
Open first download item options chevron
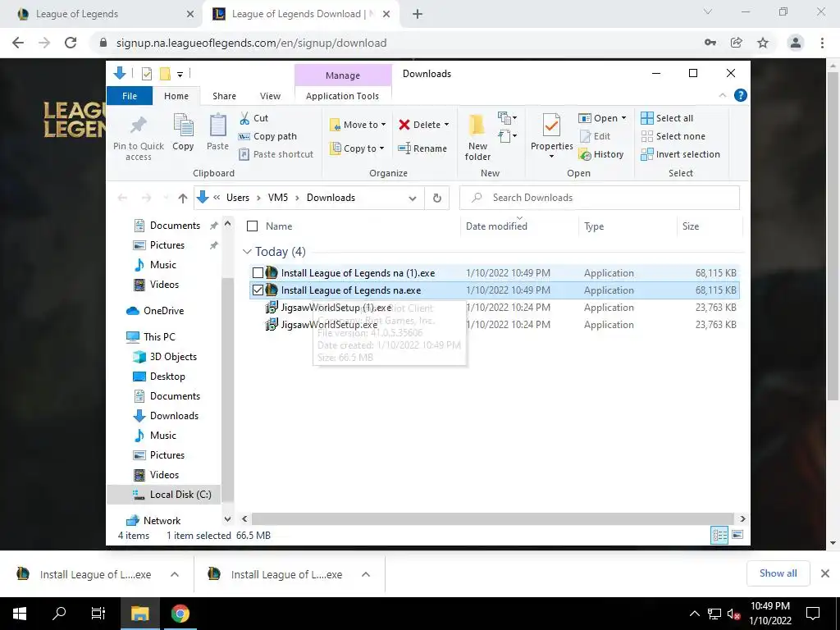[x=175, y=574]
